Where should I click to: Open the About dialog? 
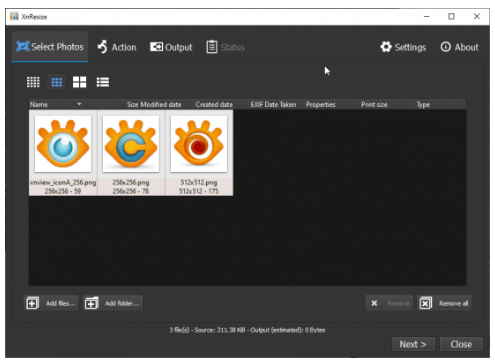point(460,47)
